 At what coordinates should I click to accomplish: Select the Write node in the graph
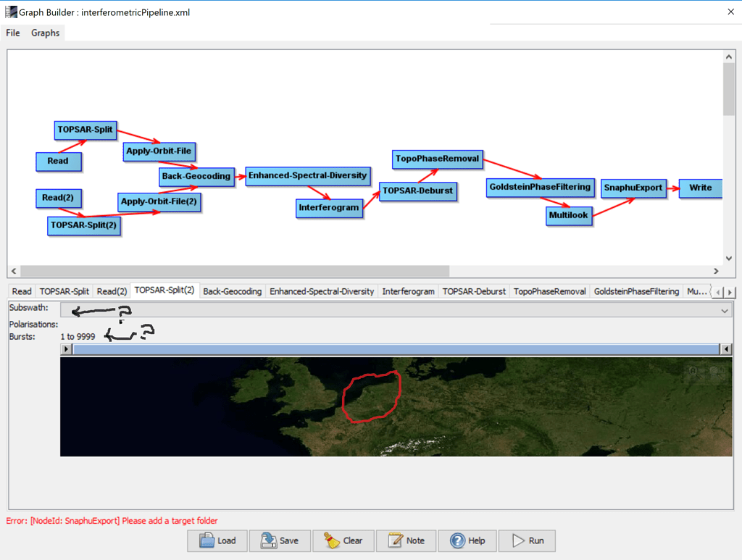(700, 188)
